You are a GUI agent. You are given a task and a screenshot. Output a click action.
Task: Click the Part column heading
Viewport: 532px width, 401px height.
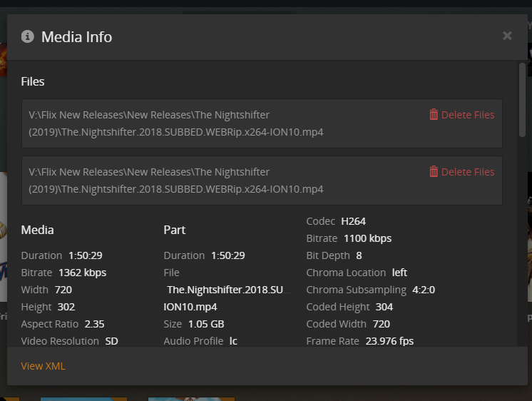click(x=175, y=230)
